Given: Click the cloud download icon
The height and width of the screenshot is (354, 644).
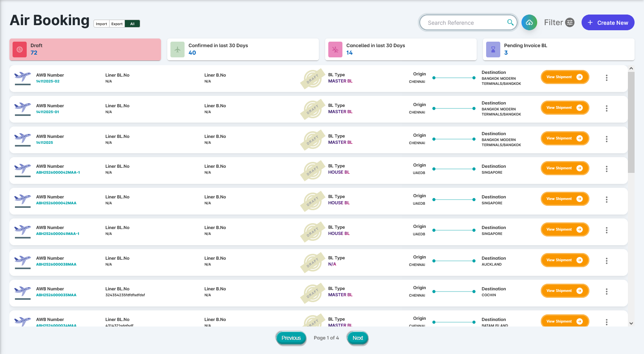Looking at the screenshot, I should 529,23.
